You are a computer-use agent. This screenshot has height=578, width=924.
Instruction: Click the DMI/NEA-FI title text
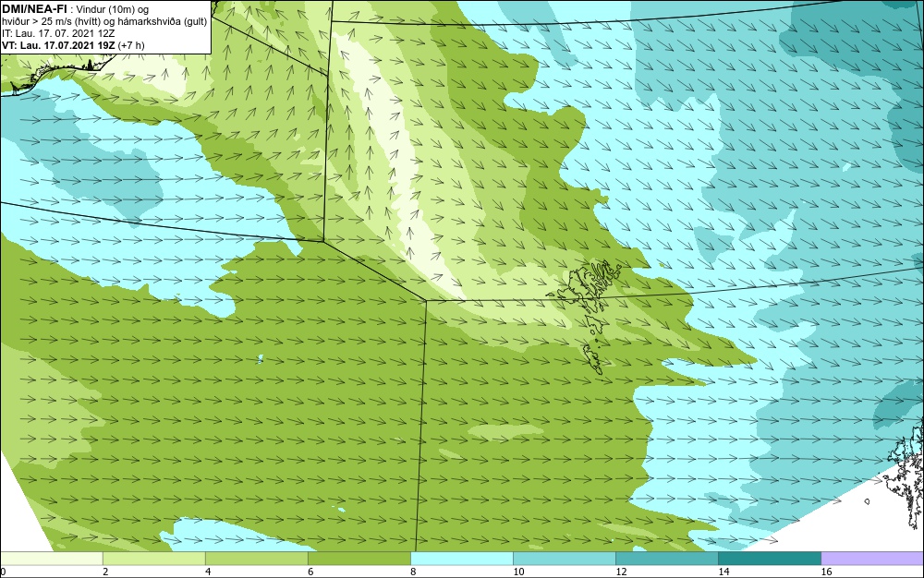coord(34,9)
